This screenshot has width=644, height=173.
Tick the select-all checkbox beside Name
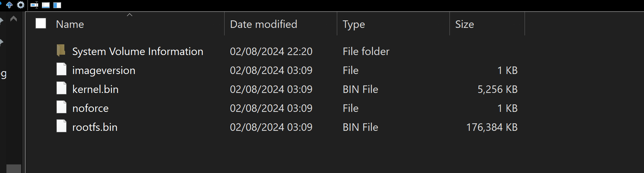point(41,24)
